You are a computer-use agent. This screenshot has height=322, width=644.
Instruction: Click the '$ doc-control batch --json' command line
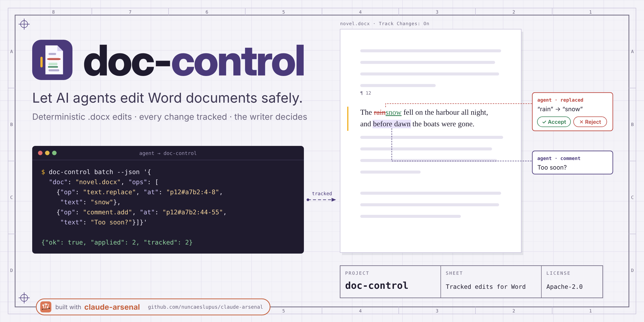[x=96, y=172]
